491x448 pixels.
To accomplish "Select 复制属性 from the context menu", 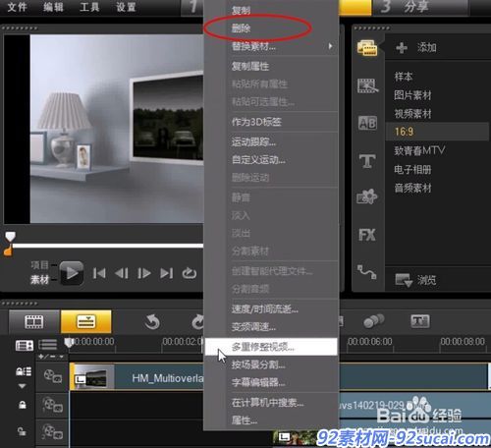I will click(250, 67).
